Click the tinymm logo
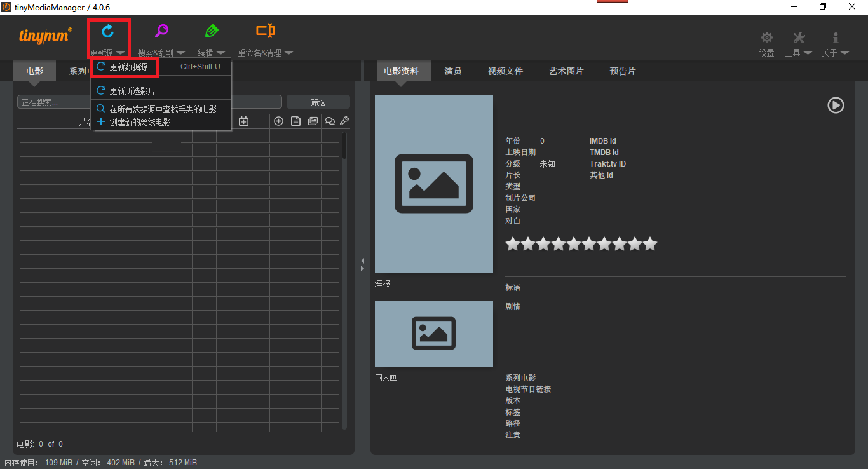 pyautogui.click(x=46, y=36)
